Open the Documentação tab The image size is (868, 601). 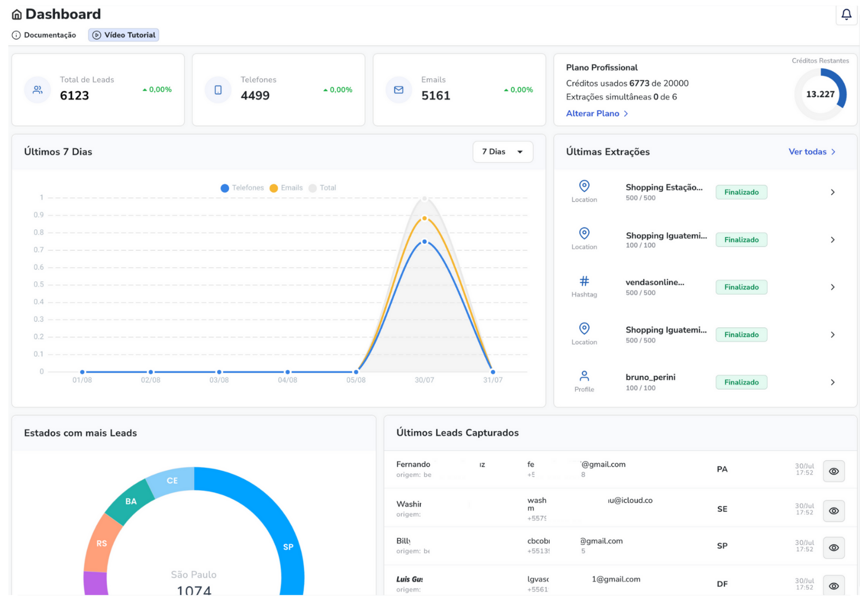tap(45, 35)
